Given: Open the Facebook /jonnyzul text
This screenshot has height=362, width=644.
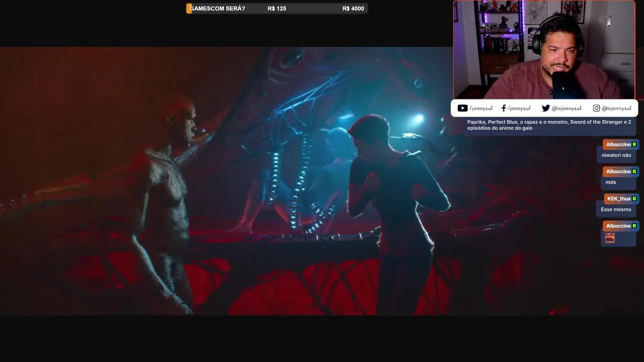Looking at the screenshot, I should 519,108.
